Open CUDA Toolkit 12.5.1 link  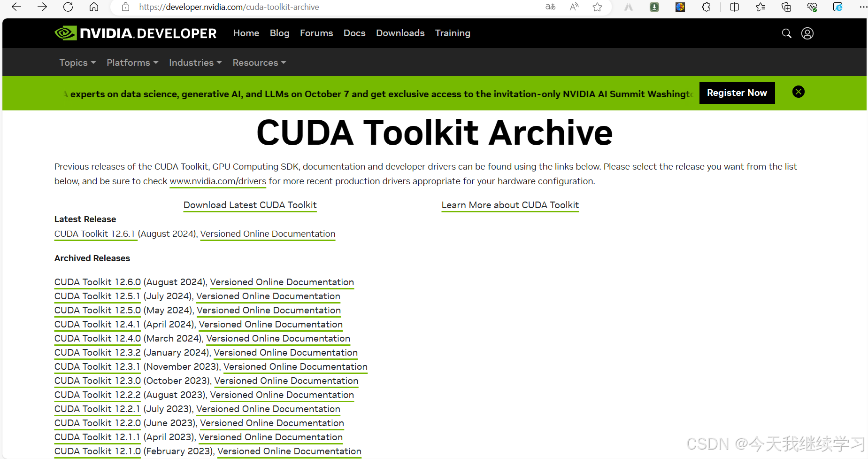coord(97,296)
